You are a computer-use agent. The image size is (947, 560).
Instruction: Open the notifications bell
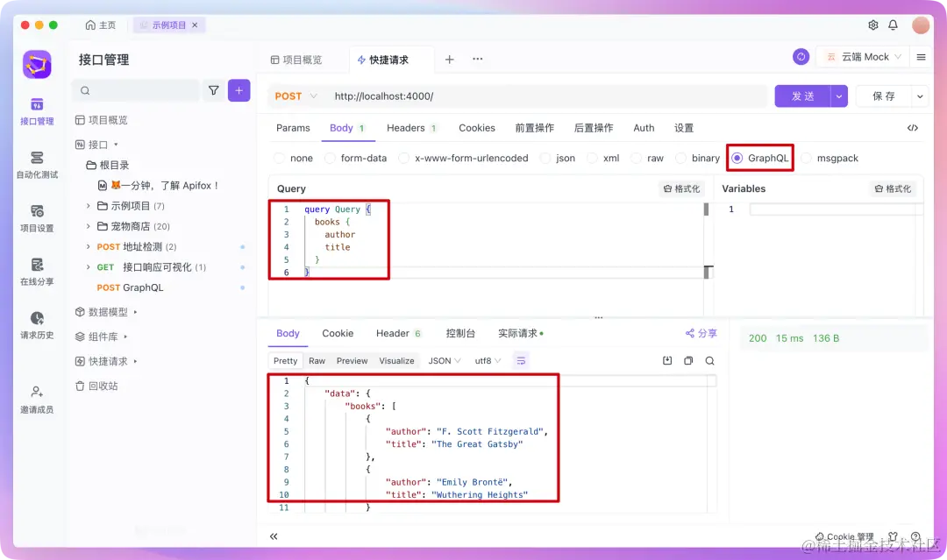[893, 25]
